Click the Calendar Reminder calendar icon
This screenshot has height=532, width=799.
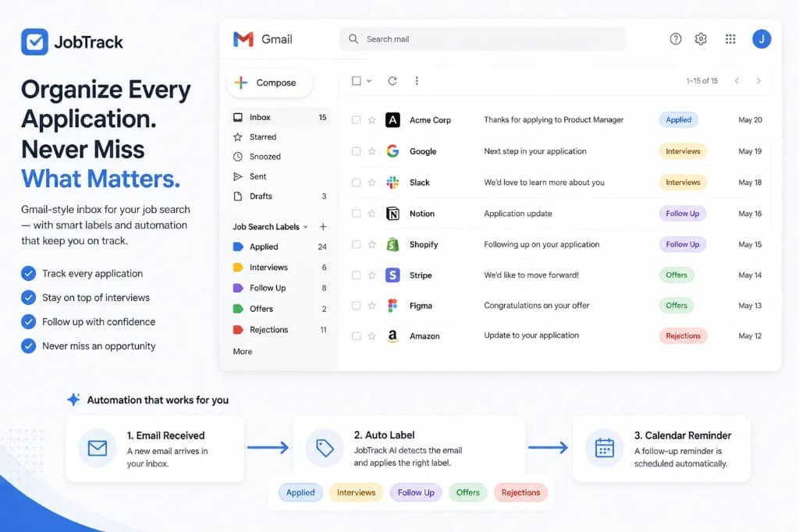pyautogui.click(x=605, y=449)
